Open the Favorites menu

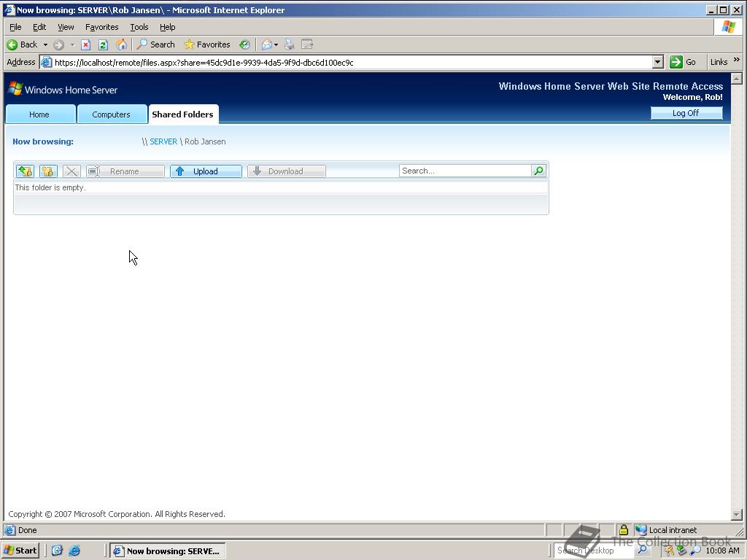[101, 27]
